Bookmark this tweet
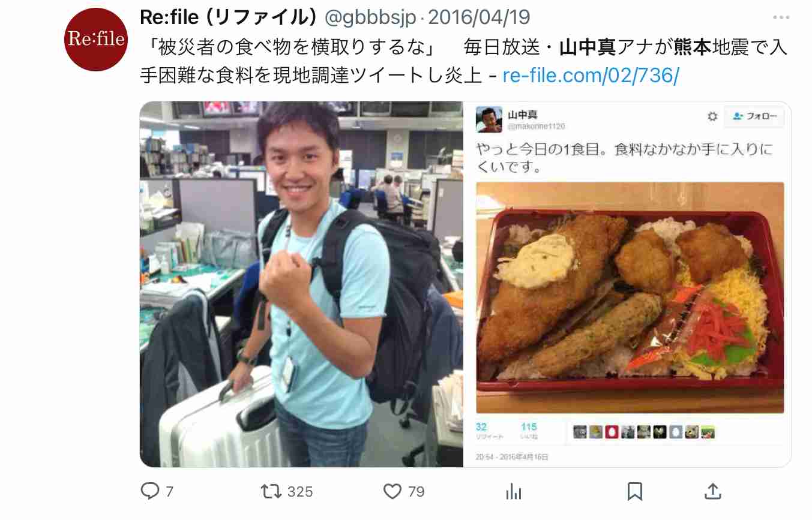 tap(634, 492)
